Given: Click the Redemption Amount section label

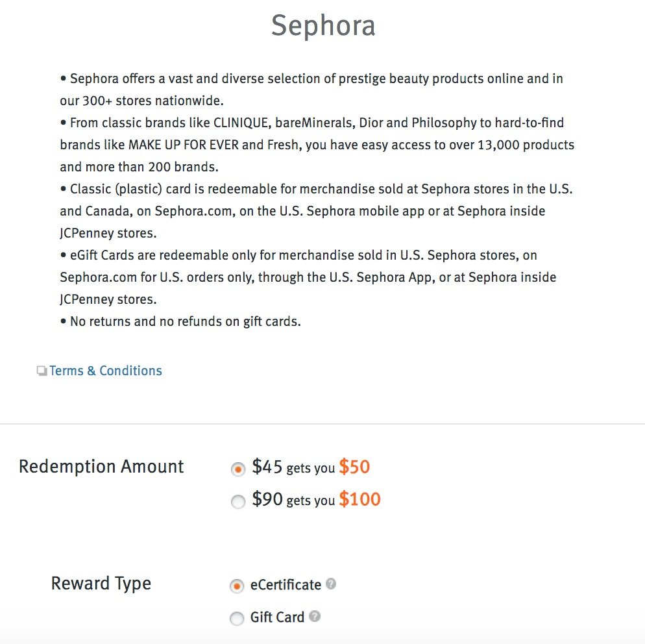Looking at the screenshot, I should pyautogui.click(x=101, y=467).
